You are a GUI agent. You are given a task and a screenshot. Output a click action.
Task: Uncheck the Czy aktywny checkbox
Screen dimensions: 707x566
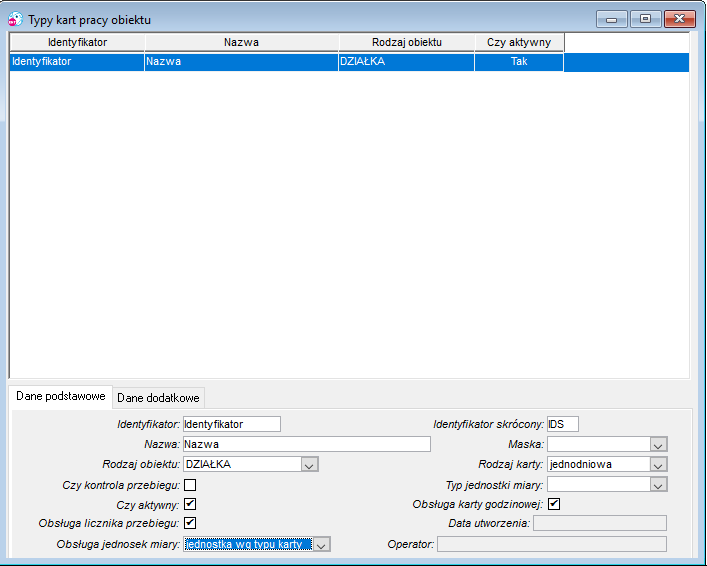click(x=190, y=504)
